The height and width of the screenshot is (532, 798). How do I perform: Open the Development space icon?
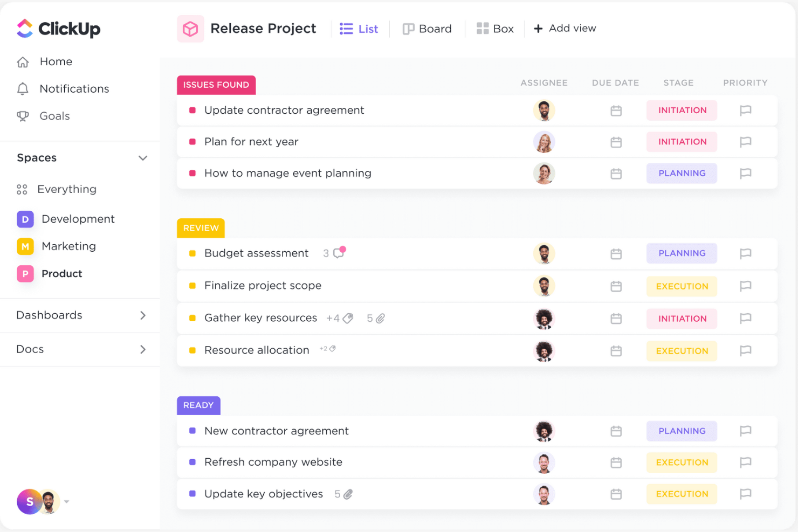tap(25, 219)
